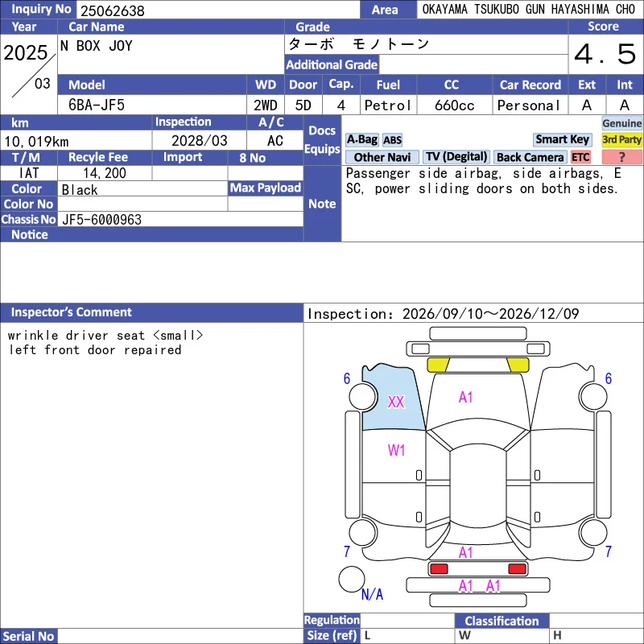The image size is (644, 644).
Task: Select the Back Camera badge
Action: coord(530,157)
